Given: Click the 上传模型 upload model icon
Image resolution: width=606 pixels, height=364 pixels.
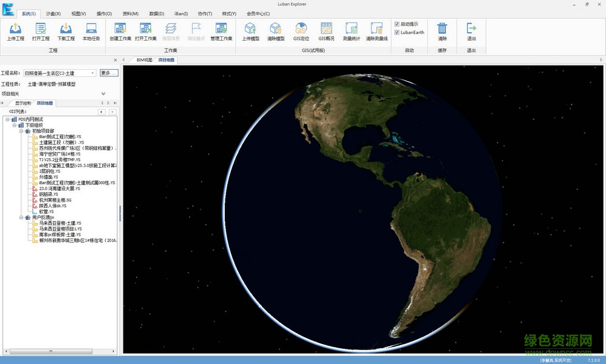Looking at the screenshot, I should click(x=250, y=30).
